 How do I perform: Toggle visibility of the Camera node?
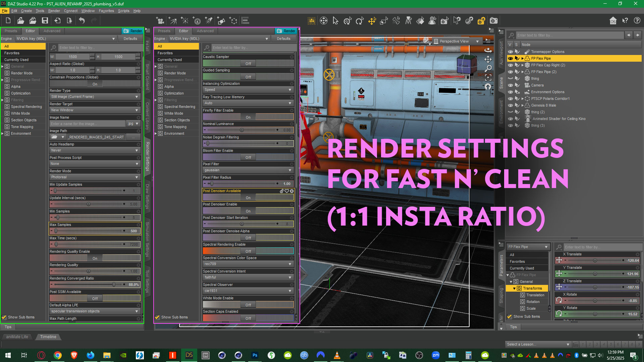(x=511, y=85)
